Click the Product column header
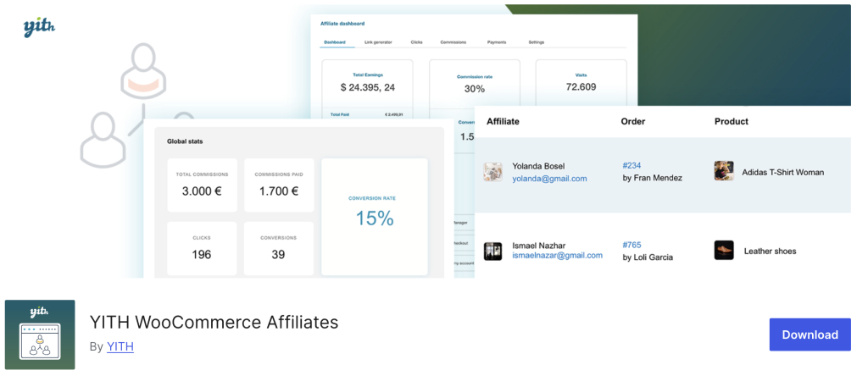The width and height of the screenshot is (868, 387). 732,121
